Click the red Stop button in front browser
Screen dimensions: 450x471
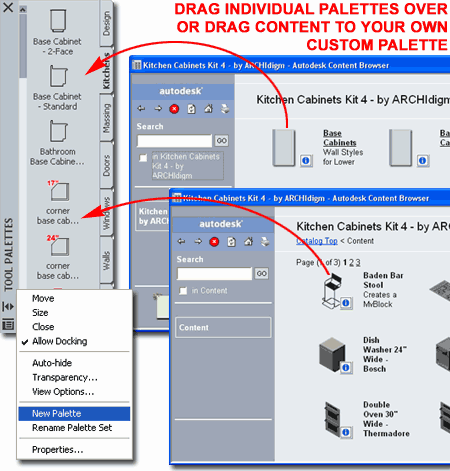(x=214, y=242)
